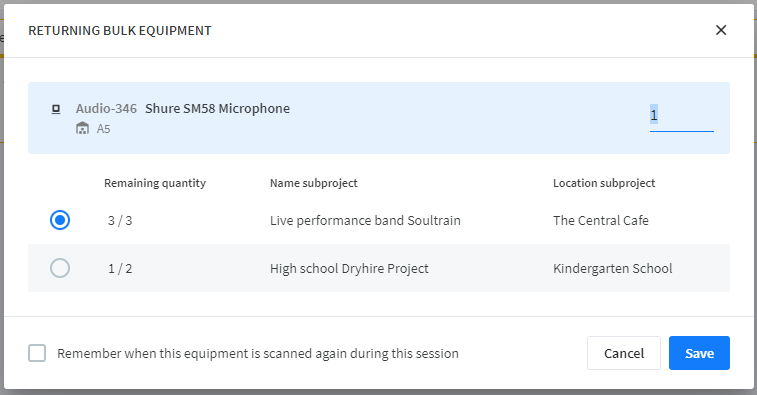Click the Shure SM58 Microphone equipment name
This screenshot has height=395, width=757.
217,109
